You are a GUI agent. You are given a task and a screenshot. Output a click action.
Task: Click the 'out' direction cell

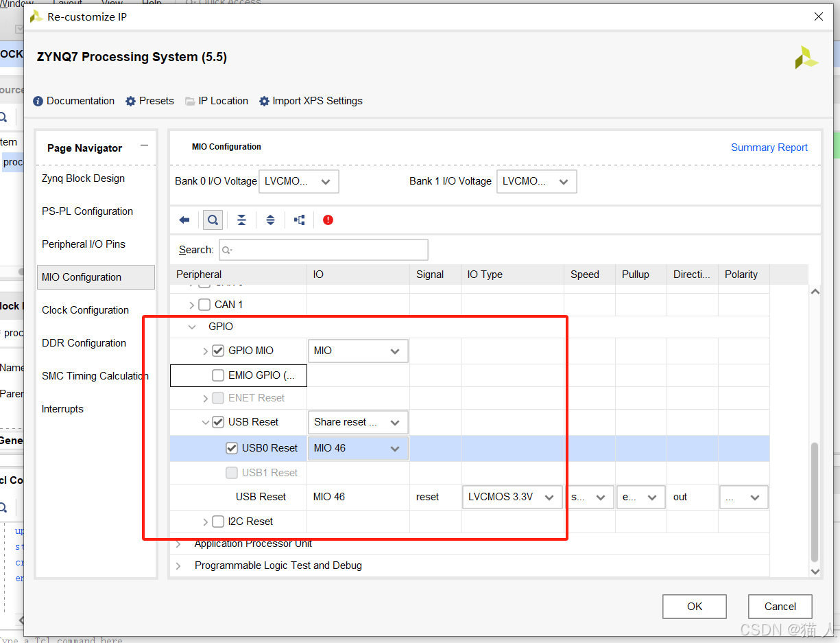point(693,497)
